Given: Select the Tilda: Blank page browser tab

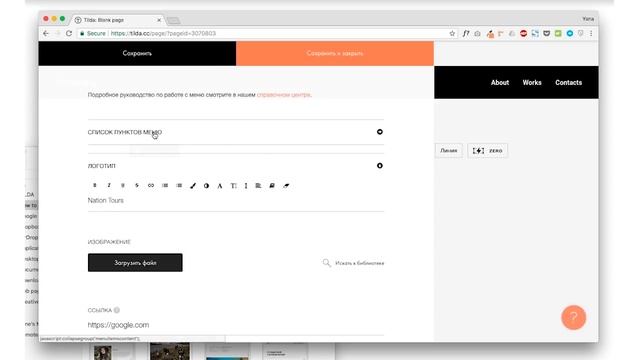Looking at the screenshot, I should click(x=117, y=20).
